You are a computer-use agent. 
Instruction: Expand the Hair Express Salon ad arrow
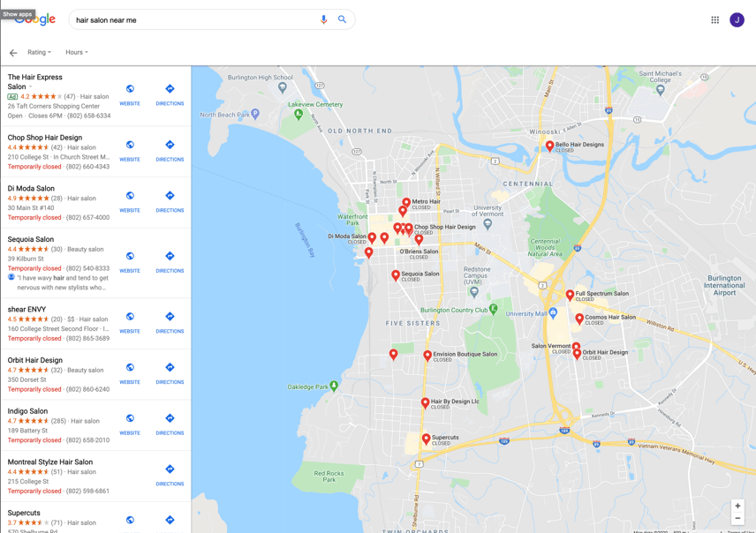pos(30,87)
